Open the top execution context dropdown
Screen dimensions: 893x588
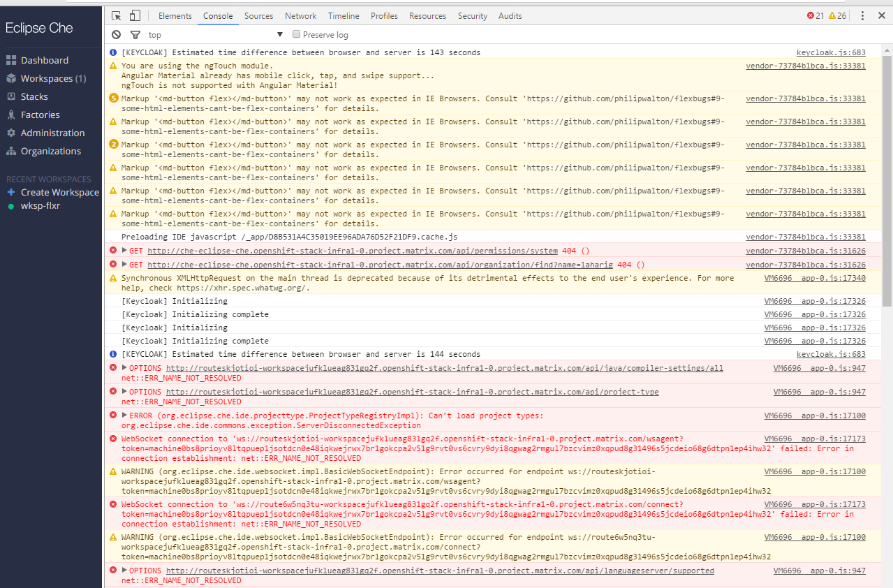tap(215, 35)
